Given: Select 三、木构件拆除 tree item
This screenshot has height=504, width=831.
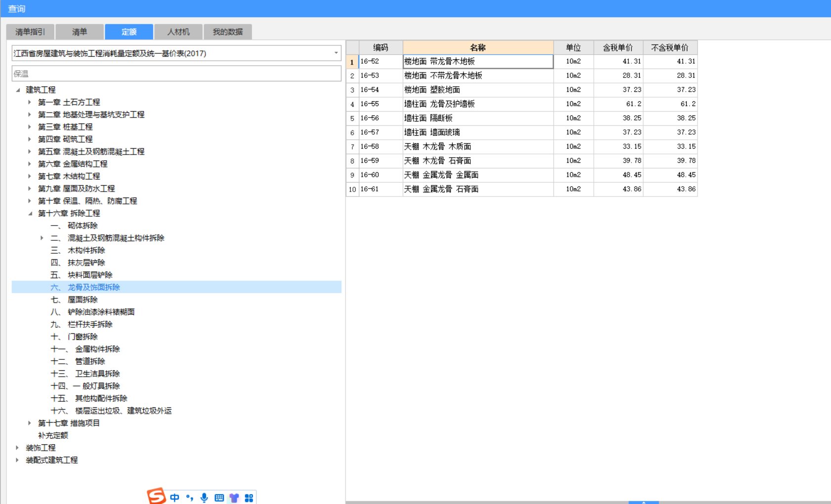Looking at the screenshot, I should tap(78, 250).
